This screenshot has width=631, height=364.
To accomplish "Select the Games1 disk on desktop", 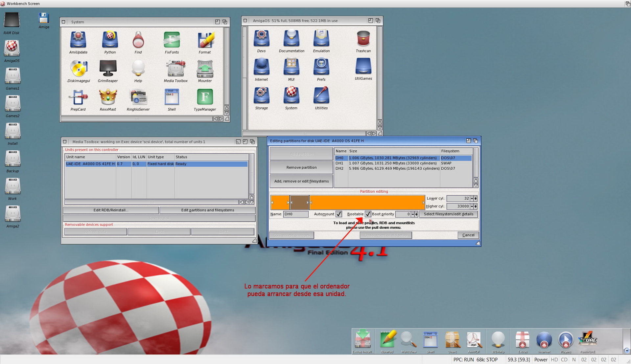I will [12, 76].
